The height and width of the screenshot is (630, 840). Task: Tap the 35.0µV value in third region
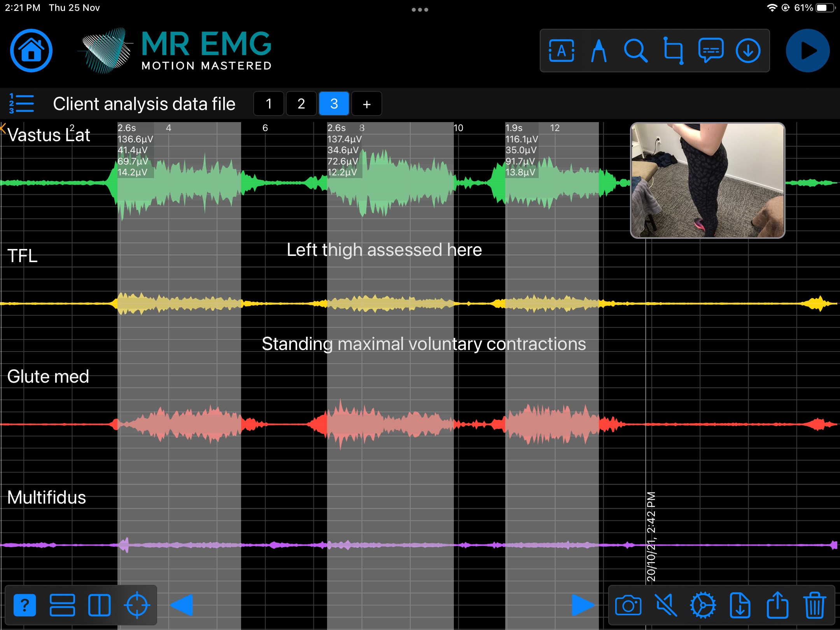(521, 150)
